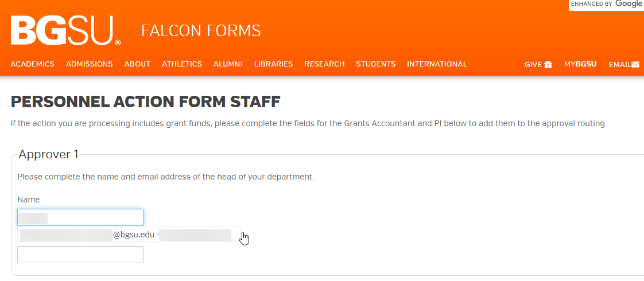Screen dimensions: 644x281
Task: Click the empty field below the suggestion
Action: coord(80,255)
